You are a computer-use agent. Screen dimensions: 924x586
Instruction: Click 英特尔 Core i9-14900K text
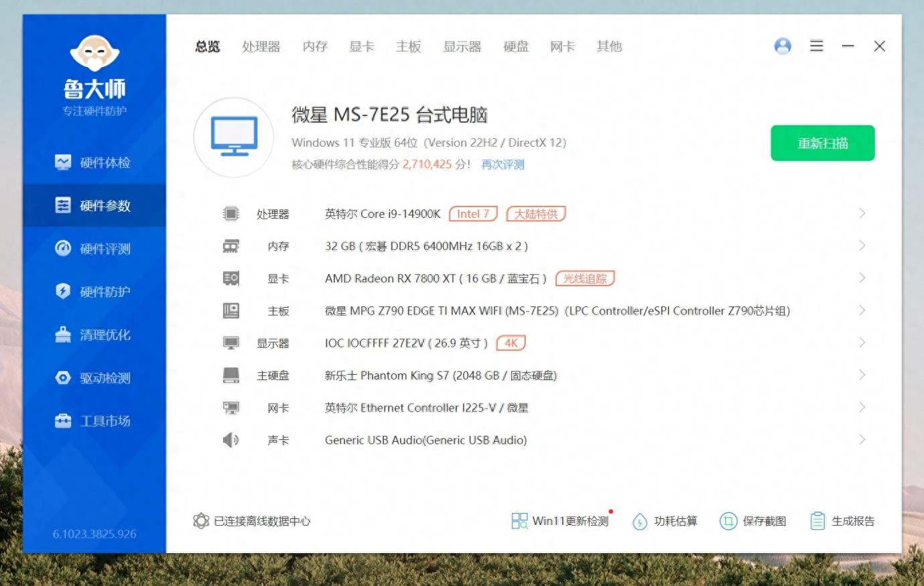point(383,214)
